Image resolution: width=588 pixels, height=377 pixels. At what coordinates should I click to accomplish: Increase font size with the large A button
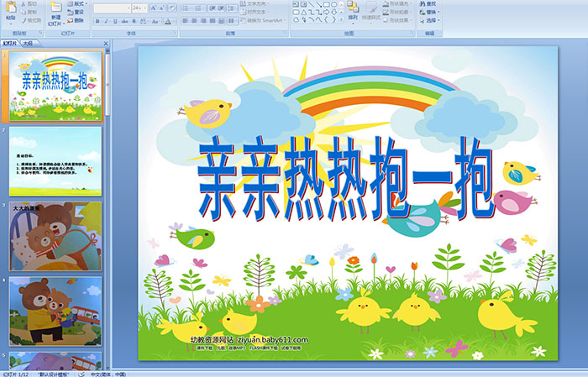[x=154, y=8]
